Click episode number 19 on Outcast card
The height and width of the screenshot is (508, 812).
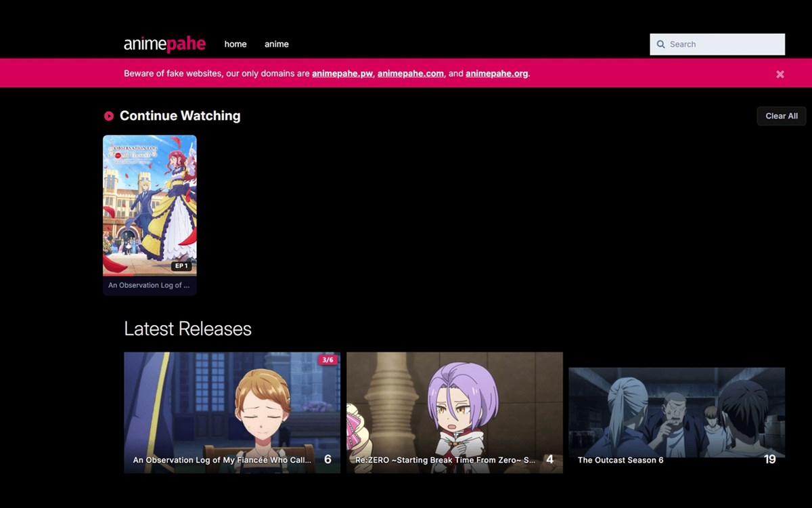[769, 459]
